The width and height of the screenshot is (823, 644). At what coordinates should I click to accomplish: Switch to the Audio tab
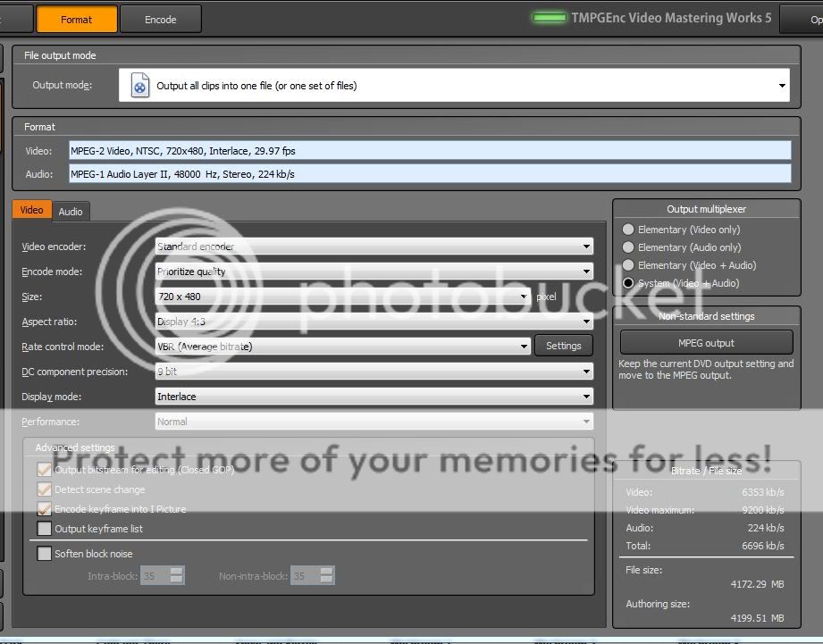click(x=71, y=212)
